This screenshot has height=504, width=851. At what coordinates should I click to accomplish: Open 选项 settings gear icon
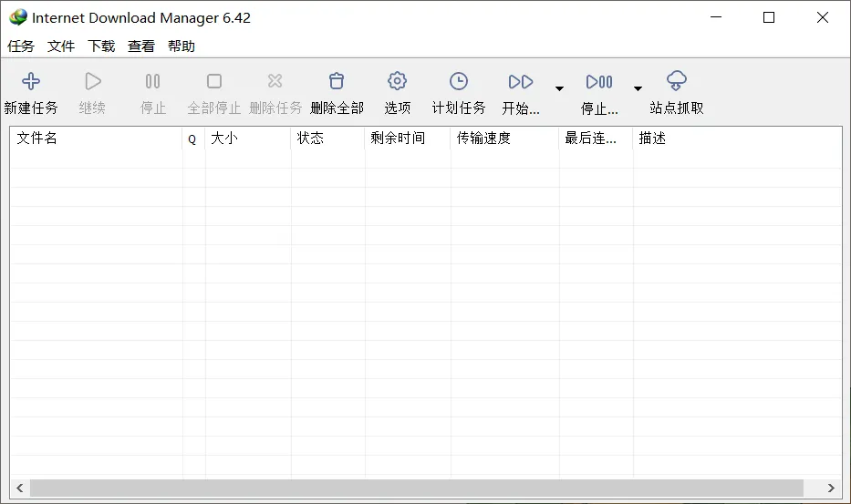coord(398,81)
